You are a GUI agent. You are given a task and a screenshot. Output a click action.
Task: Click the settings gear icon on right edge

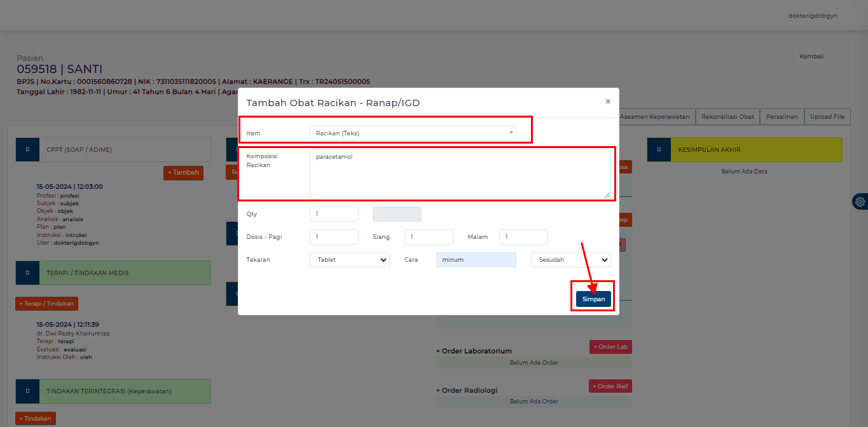[x=860, y=201]
